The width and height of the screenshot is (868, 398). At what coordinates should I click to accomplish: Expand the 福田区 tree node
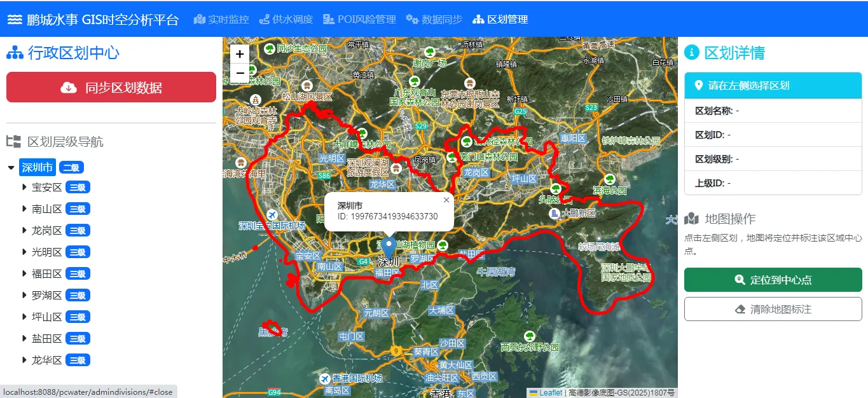pyautogui.click(x=24, y=273)
